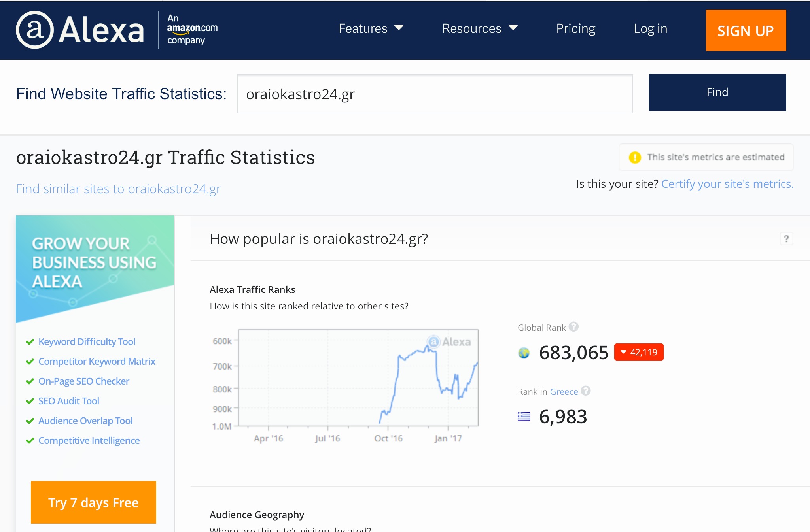Click the website traffic search input field
Screen dimensions: 810x532
tap(435, 94)
